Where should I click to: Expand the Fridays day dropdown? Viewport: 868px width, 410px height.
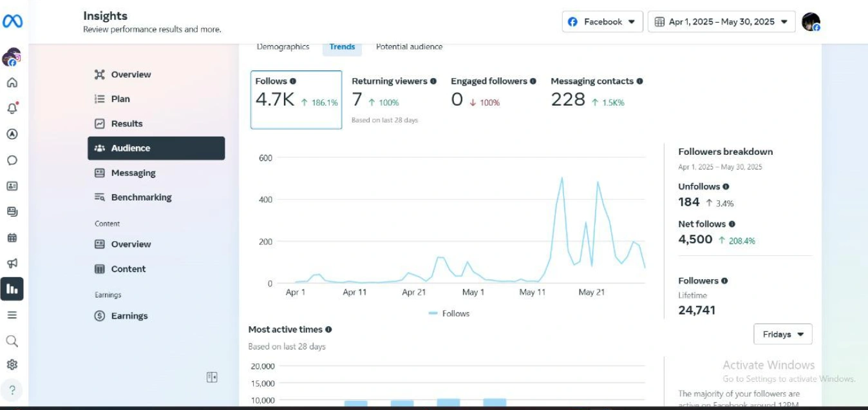click(x=782, y=335)
